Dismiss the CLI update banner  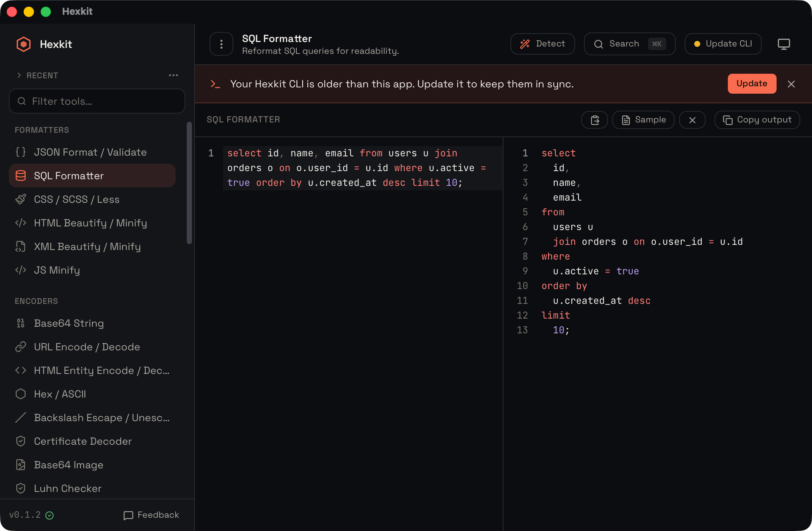pos(791,84)
